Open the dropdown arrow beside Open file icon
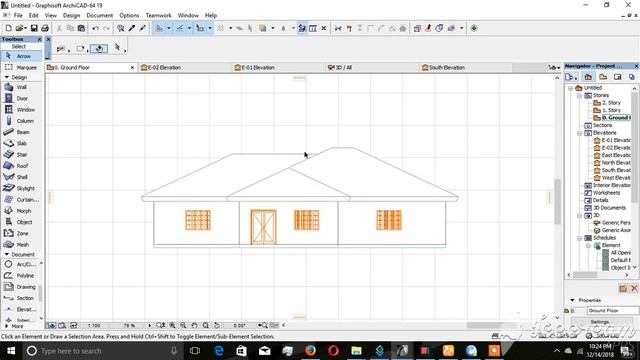This screenshot has width=640, height=360. click(24, 28)
